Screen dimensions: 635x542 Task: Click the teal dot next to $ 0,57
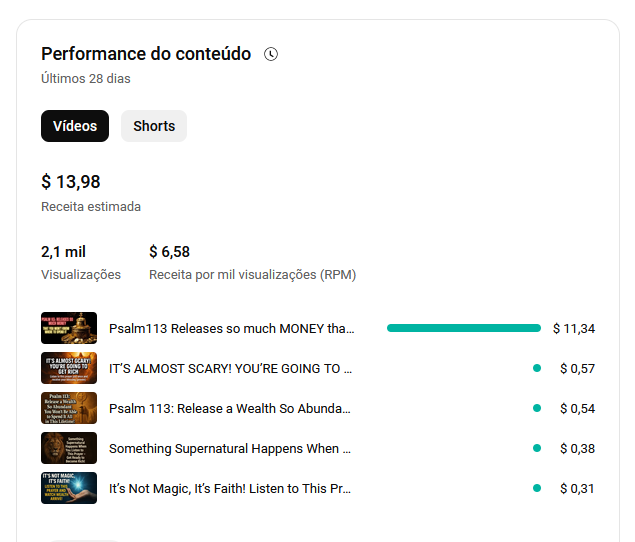537,368
